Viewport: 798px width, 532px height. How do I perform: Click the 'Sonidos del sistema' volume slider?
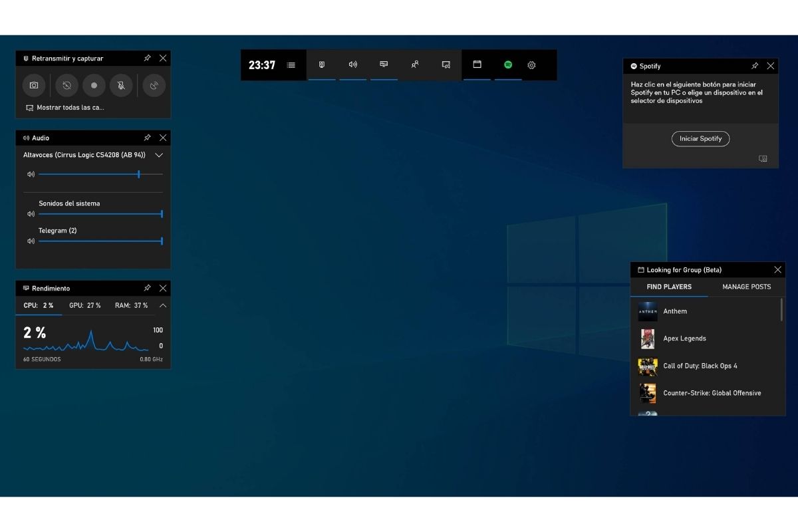pos(100,214)
